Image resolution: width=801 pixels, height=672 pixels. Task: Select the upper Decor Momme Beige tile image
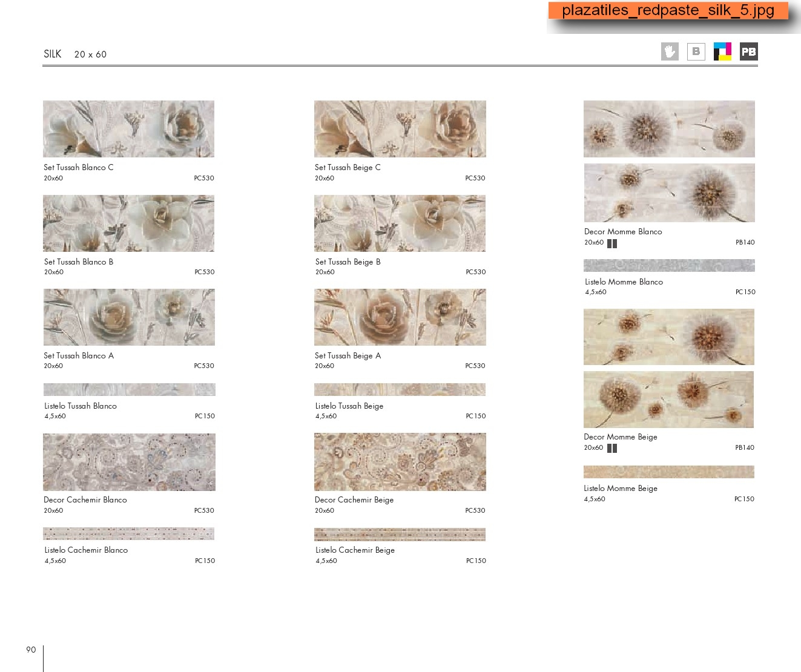669,337
